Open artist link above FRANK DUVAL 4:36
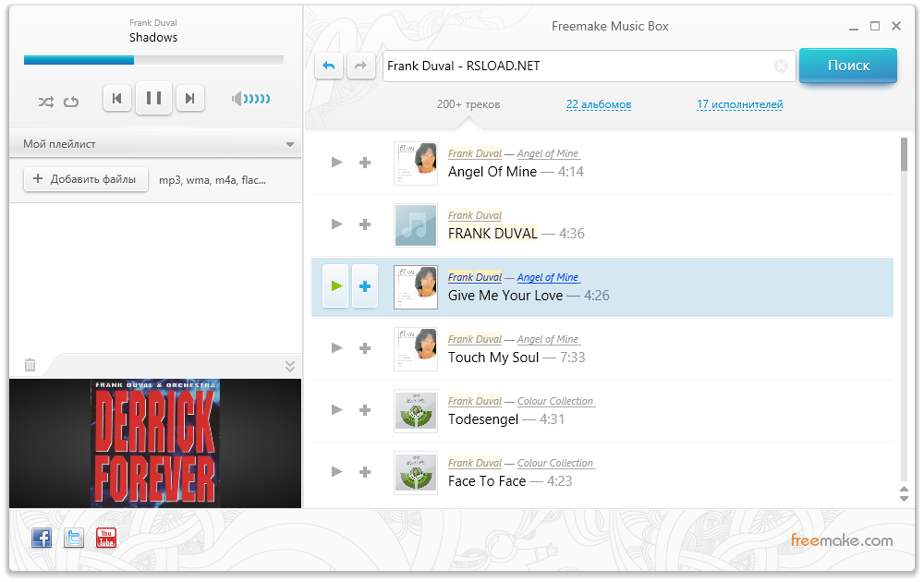The height and width of the screenshot is (582, 924). tap(475, 215)
